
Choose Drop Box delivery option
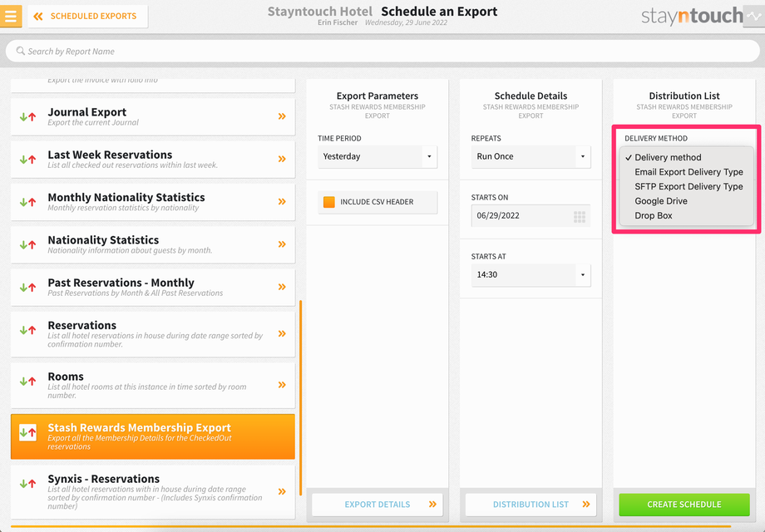[x=654, y=215]
